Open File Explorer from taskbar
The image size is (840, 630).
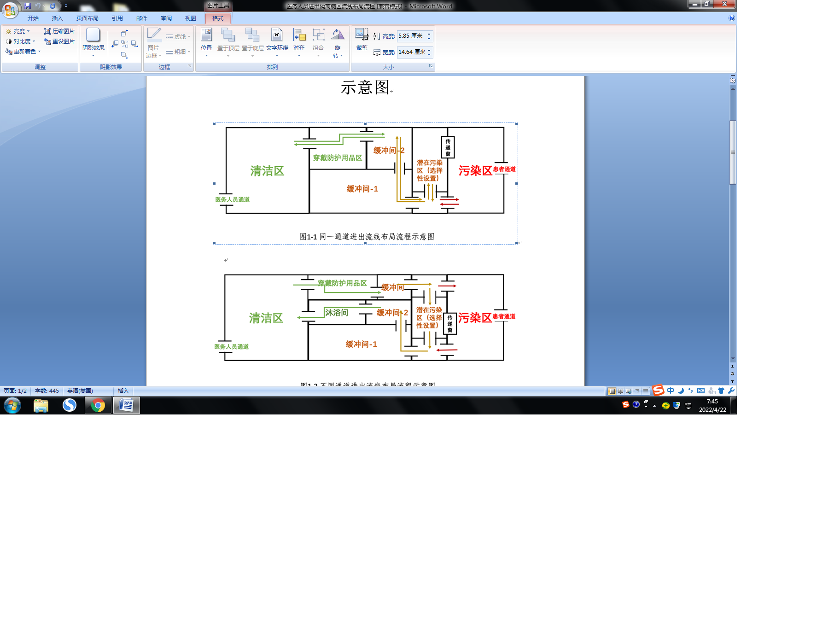tap(41, 406)
